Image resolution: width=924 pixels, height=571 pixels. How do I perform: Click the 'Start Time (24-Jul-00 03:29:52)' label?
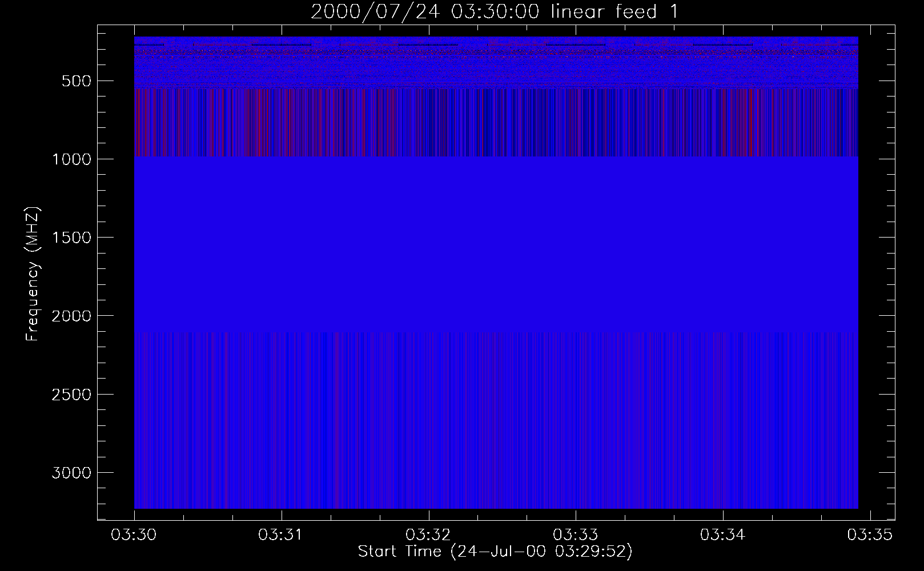[495, 552]
